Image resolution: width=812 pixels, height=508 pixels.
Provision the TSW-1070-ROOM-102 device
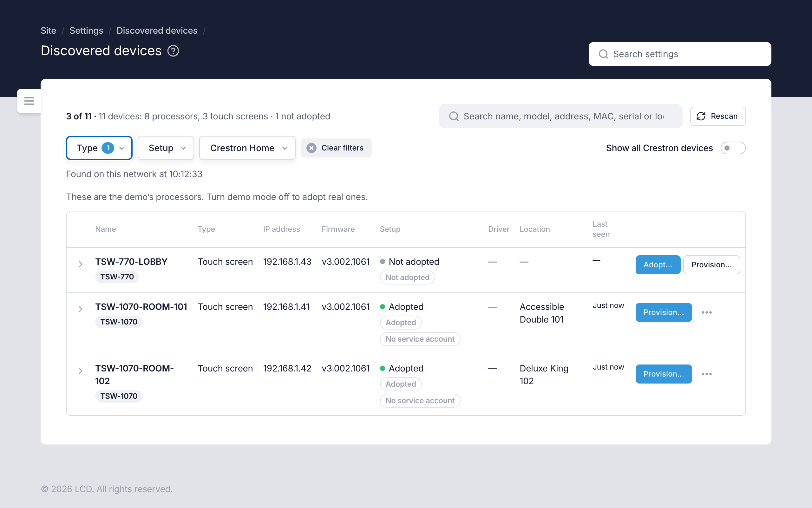pos(663,374)
